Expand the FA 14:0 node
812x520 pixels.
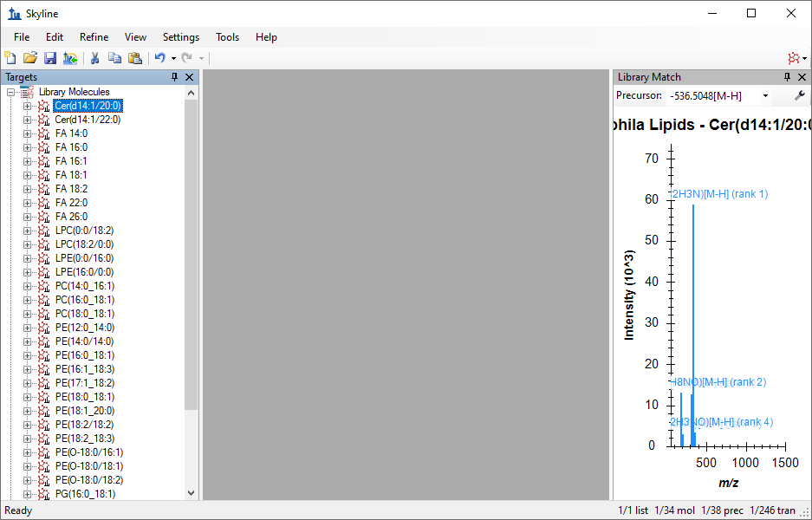tap(27, 133)
